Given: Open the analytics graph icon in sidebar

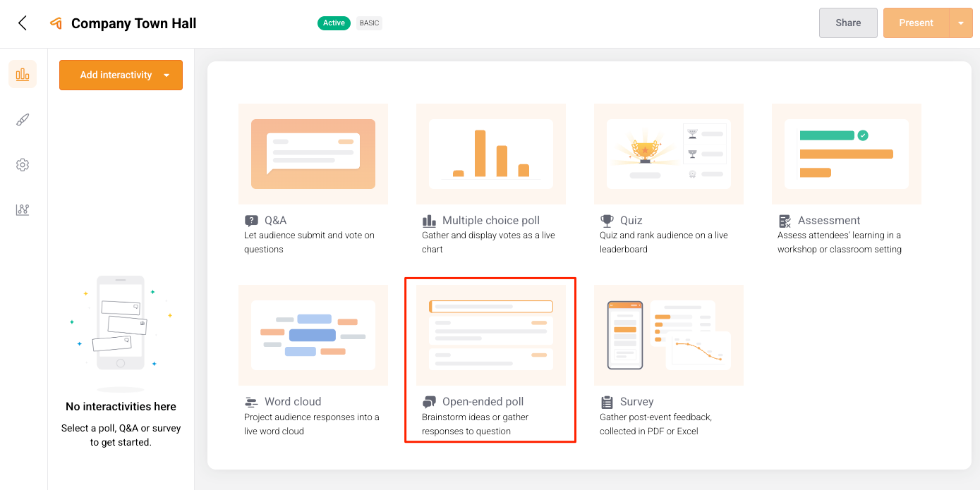Looking at the screenshot, I should [23, 209].
